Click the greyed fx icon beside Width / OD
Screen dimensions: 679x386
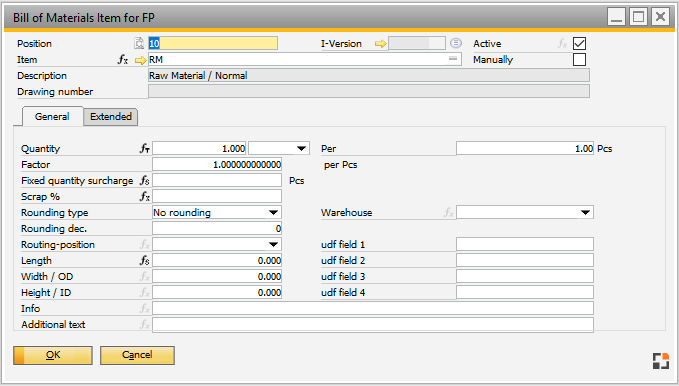coord(145,276)
